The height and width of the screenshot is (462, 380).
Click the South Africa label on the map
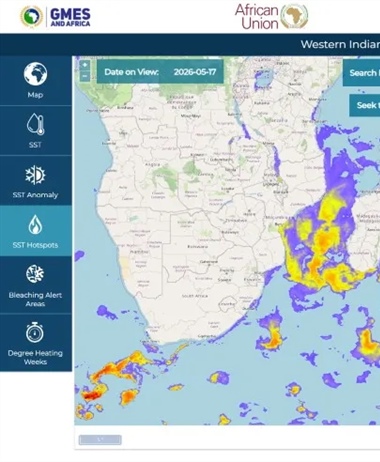pos(195,296)
